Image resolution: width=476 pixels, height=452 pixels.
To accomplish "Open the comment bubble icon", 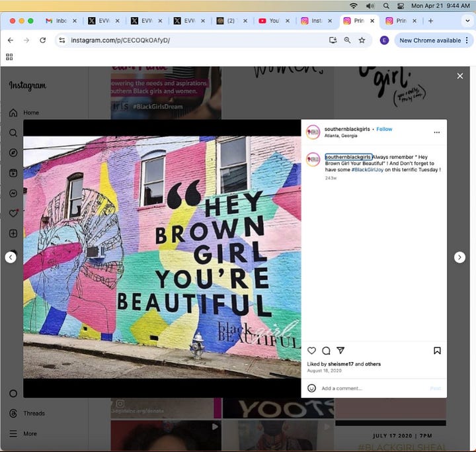I will pyautogui.click(x=326, y=351).
